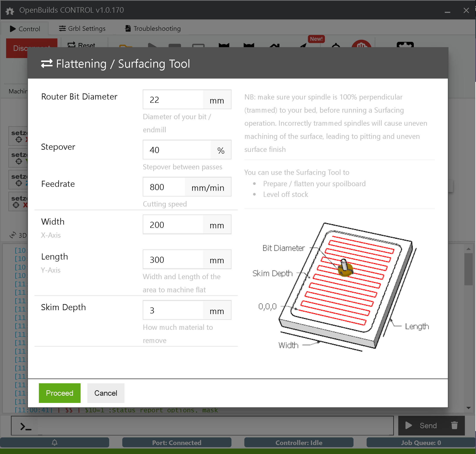
Task: Click the Stepover label
Action: [x=58, y=147]
